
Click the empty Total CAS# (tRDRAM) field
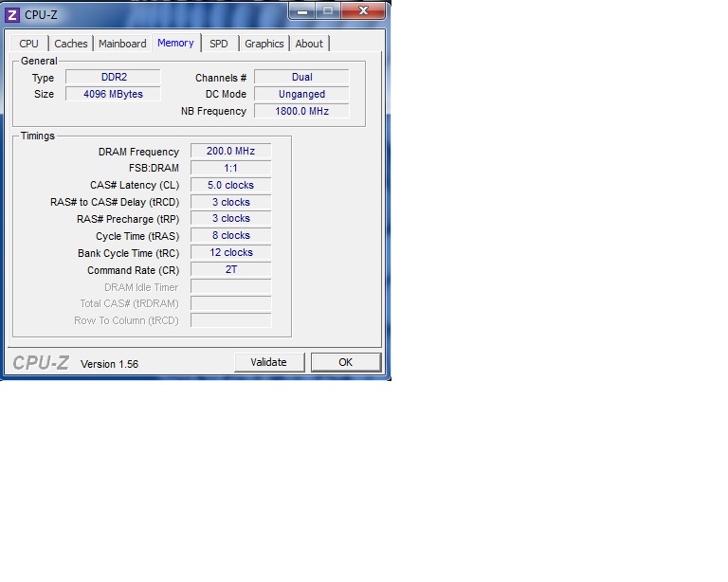tap(230, 303)
